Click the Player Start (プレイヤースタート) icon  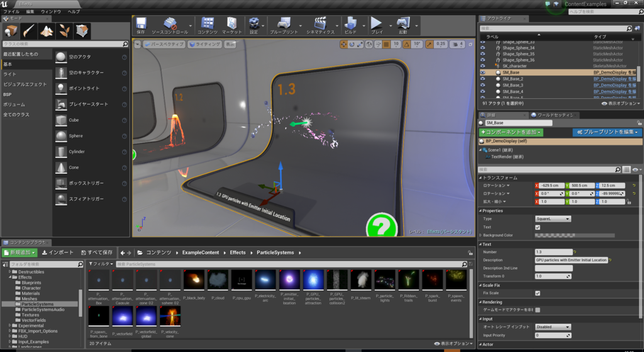click(x=61, y=104)
